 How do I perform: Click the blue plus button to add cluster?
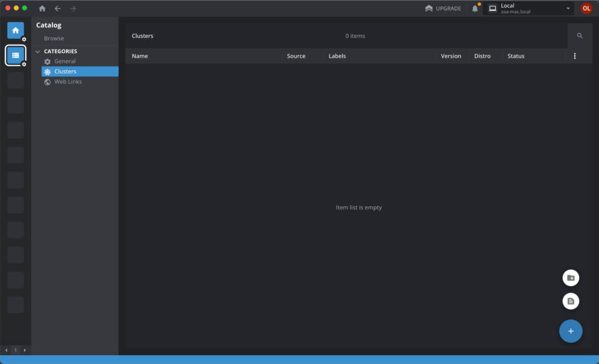(x=570, y=331)
